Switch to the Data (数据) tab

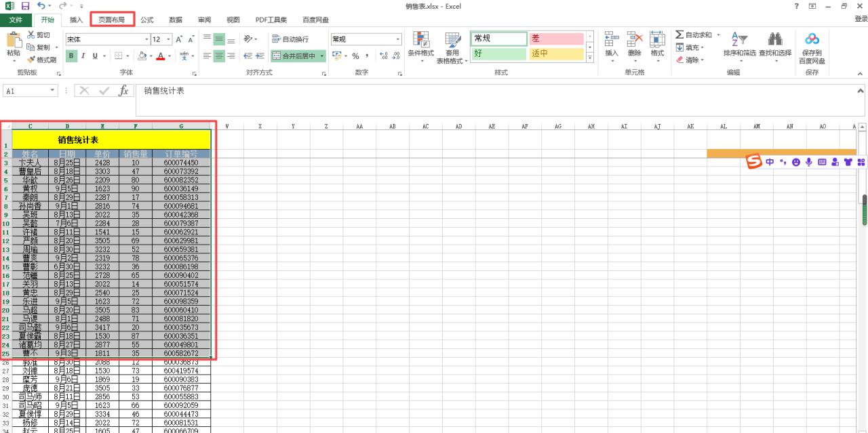point(176,20)
